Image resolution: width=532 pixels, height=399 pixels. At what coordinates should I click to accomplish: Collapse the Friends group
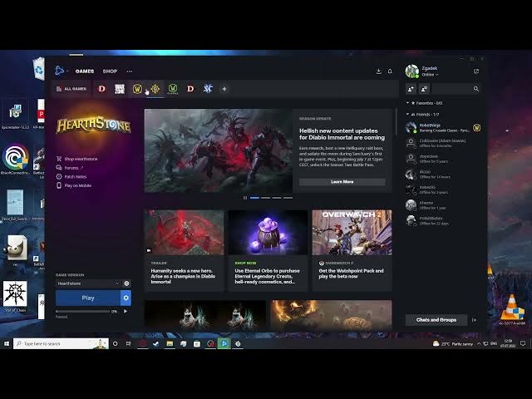[407, 115]
